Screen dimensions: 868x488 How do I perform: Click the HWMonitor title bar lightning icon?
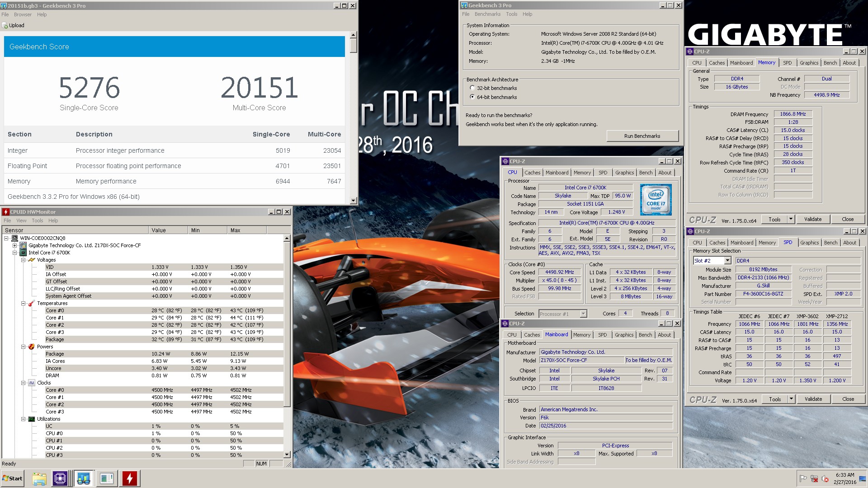coord(6,212)
